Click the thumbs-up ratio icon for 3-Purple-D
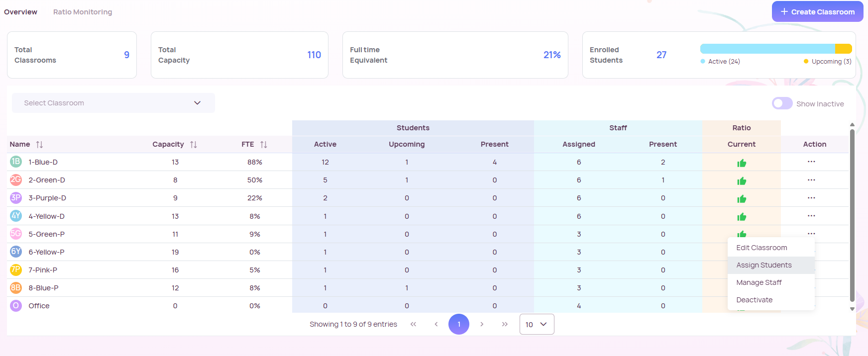 click(742, 199)
